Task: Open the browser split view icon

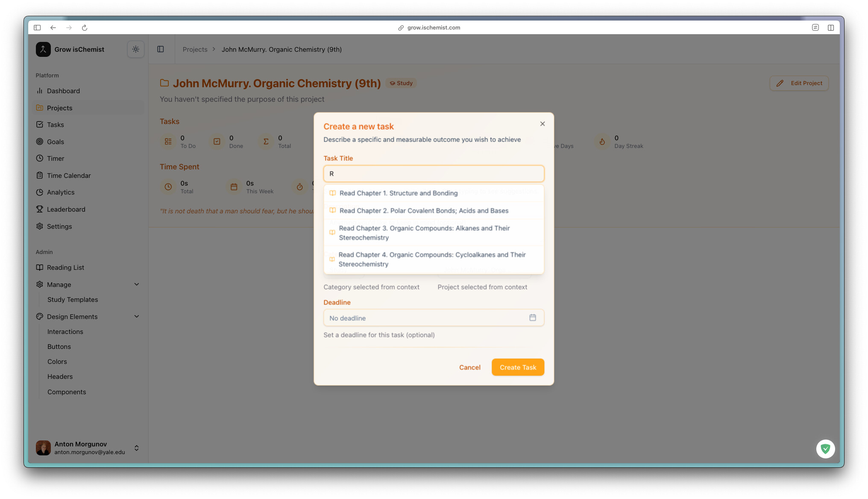Action: 830,28
